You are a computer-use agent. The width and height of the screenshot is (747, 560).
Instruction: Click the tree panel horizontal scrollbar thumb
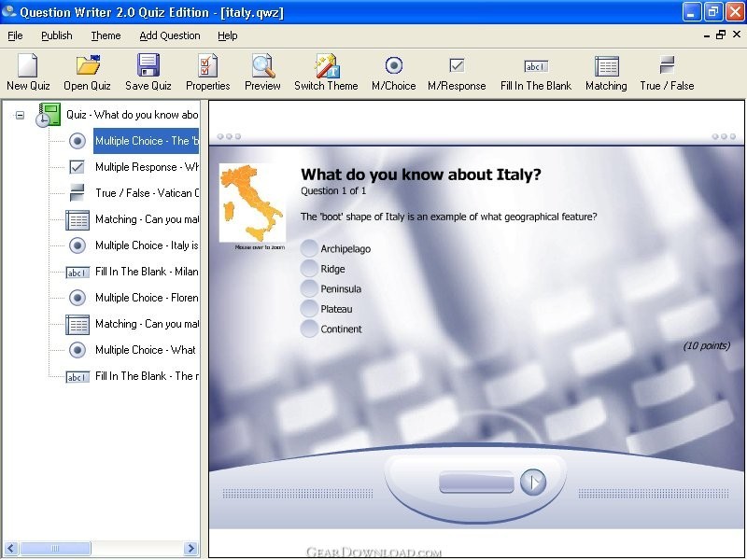(x=55, y=548)
